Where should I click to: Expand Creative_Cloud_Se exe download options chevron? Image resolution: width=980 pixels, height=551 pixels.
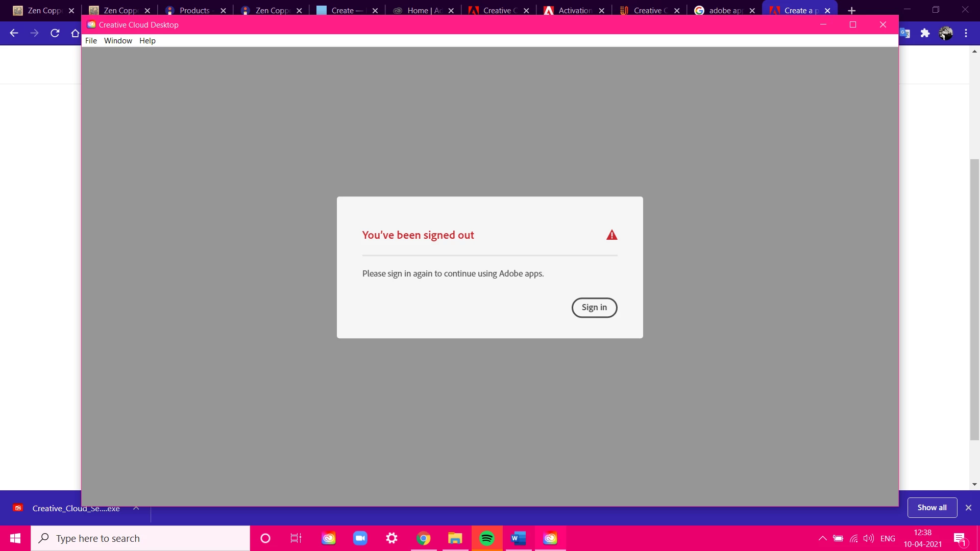click(136, 508)
